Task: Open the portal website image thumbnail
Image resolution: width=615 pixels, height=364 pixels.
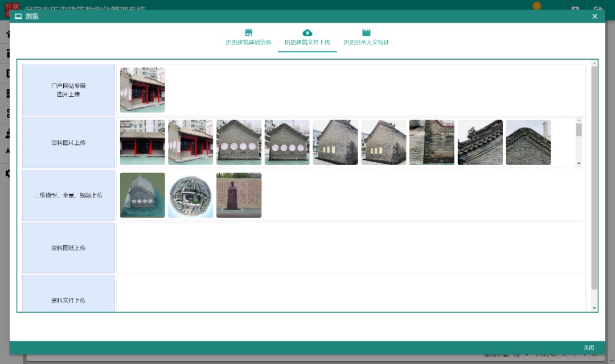Action: 142,90
